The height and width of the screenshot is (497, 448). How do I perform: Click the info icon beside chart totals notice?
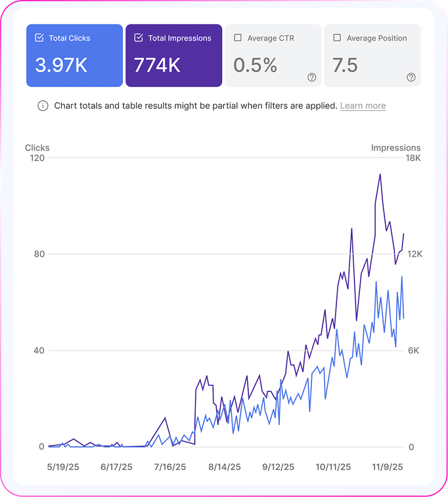[43, 106]
